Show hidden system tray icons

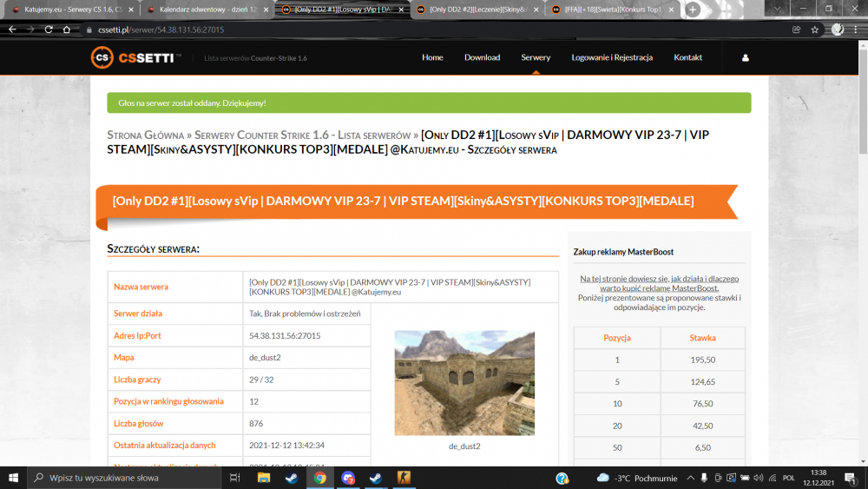[690, 478]
